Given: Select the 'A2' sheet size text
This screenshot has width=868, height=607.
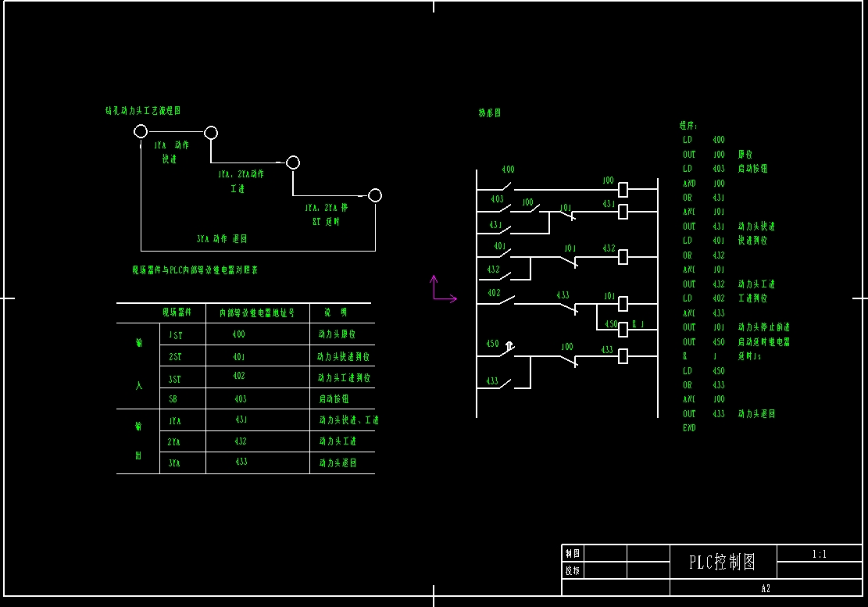Looking at the screenshot, I should 766,588.
